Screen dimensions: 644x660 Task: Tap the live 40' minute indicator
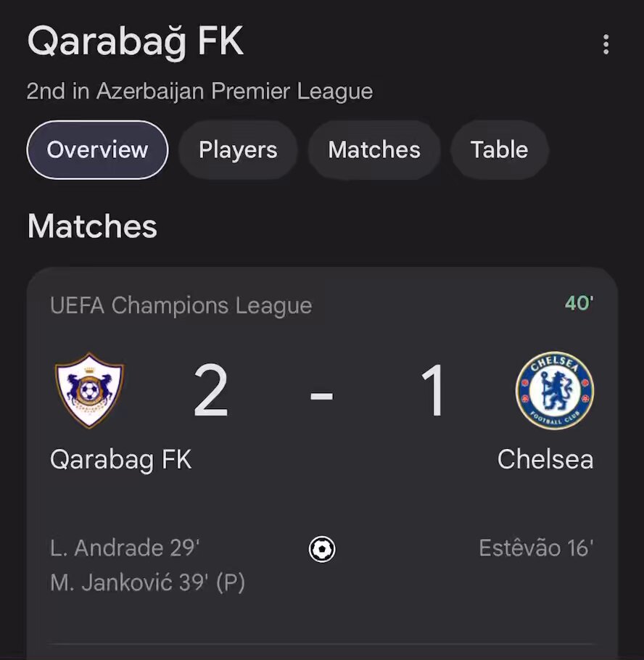[579, 303]
